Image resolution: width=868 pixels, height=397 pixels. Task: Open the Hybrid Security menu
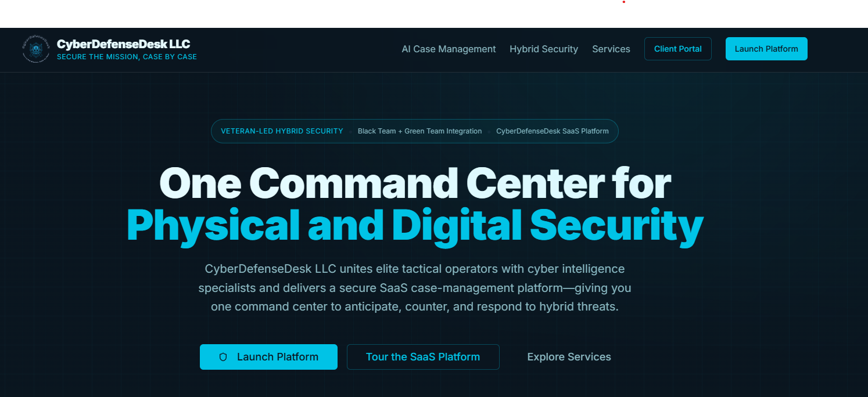pyautogui.click(x=544, y=49)
